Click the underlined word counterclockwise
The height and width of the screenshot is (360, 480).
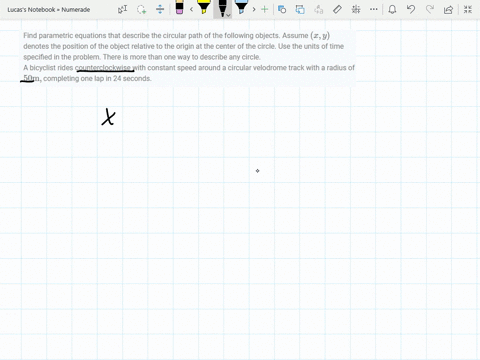(103, 68)
